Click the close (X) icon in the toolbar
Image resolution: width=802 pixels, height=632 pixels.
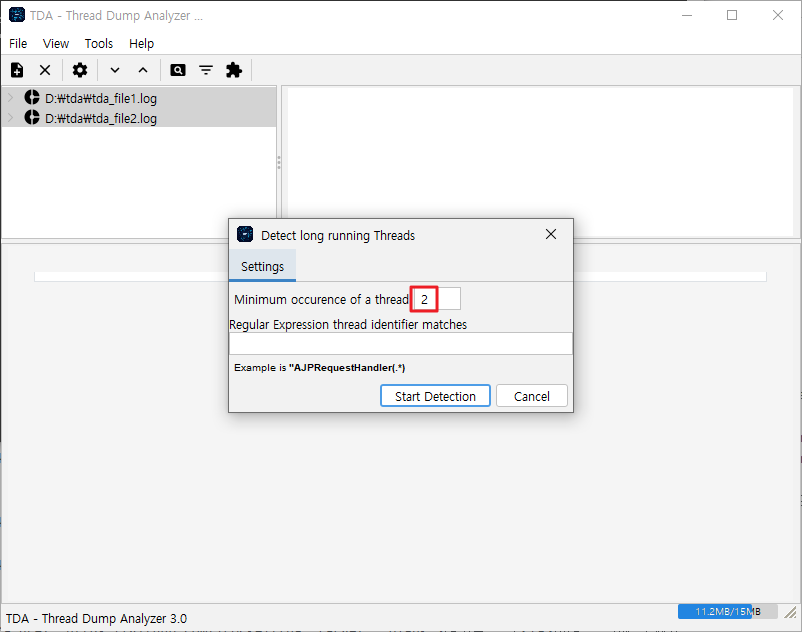(45, 70)
